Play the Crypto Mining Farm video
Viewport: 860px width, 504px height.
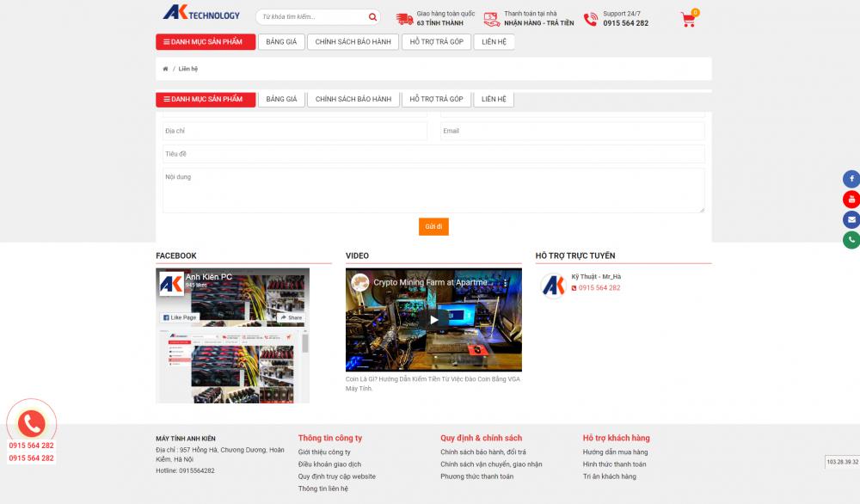(x=433, y=320)
